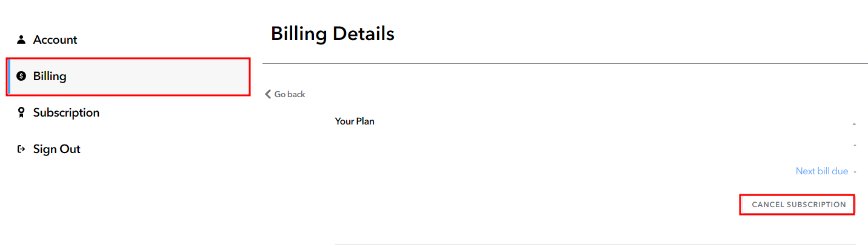Click the Your Plan label
This screenshot has height=252, width=868.
pos(355,121)
